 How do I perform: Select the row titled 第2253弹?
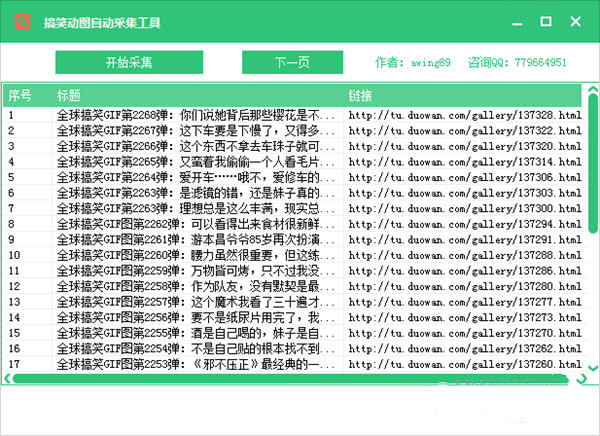click(x=293, y=364)
